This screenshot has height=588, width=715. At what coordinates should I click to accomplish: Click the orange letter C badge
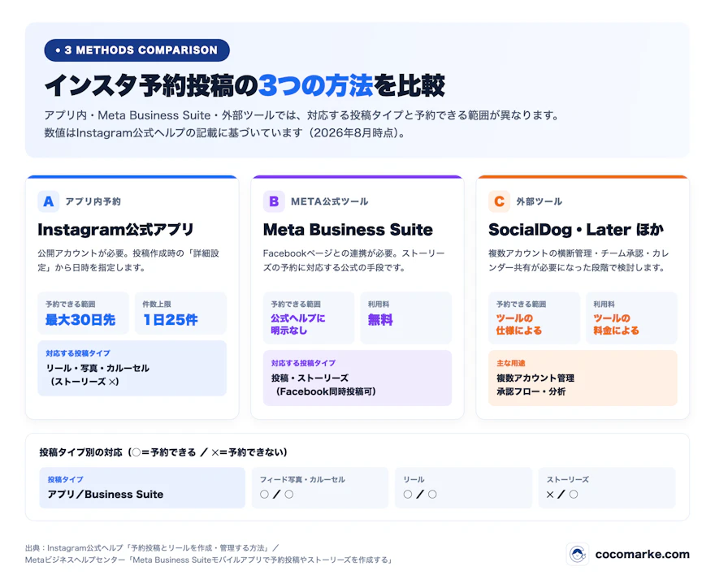499,201
